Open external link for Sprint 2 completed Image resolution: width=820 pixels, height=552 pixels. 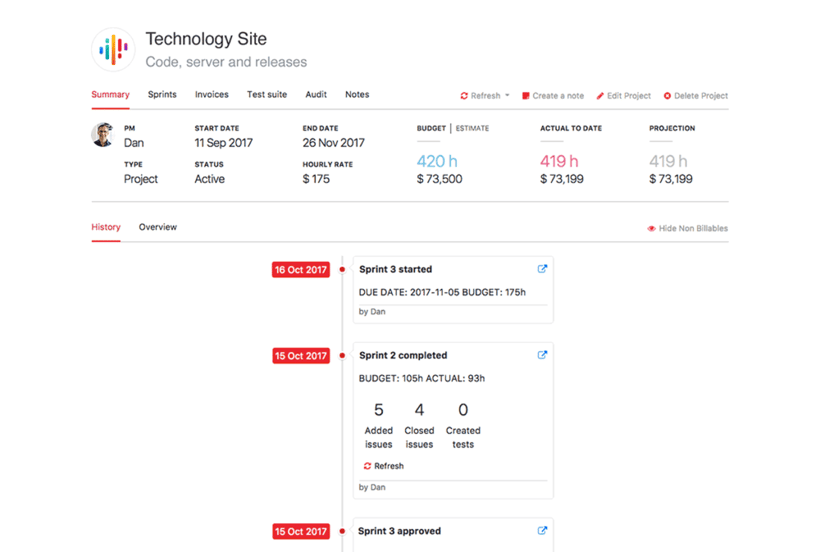click(542, 355)
